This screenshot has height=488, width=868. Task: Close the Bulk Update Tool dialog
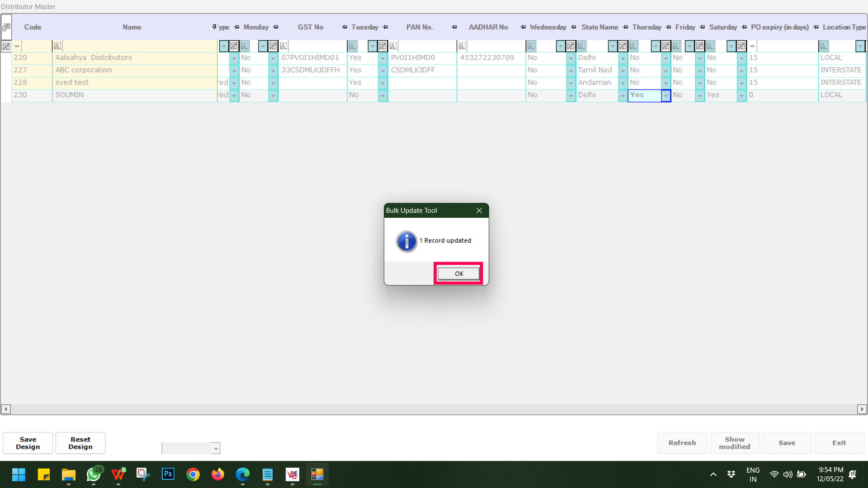tap(479, 211)
